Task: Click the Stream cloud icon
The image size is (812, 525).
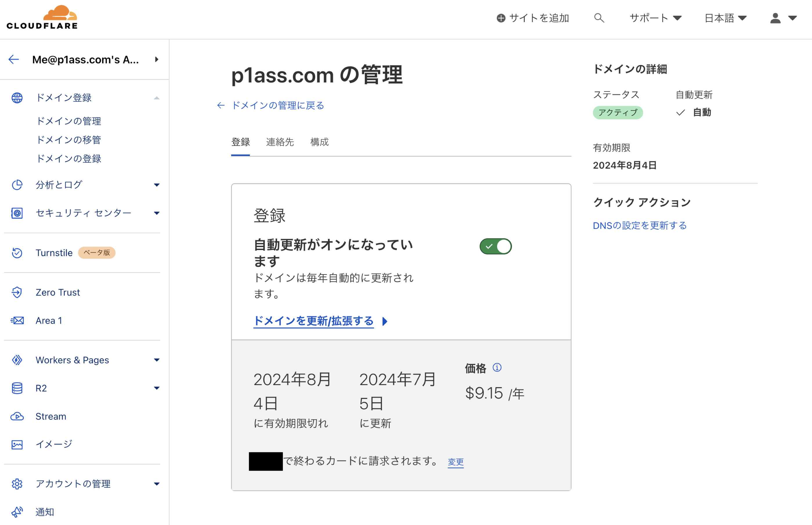Action: point(17,416)
